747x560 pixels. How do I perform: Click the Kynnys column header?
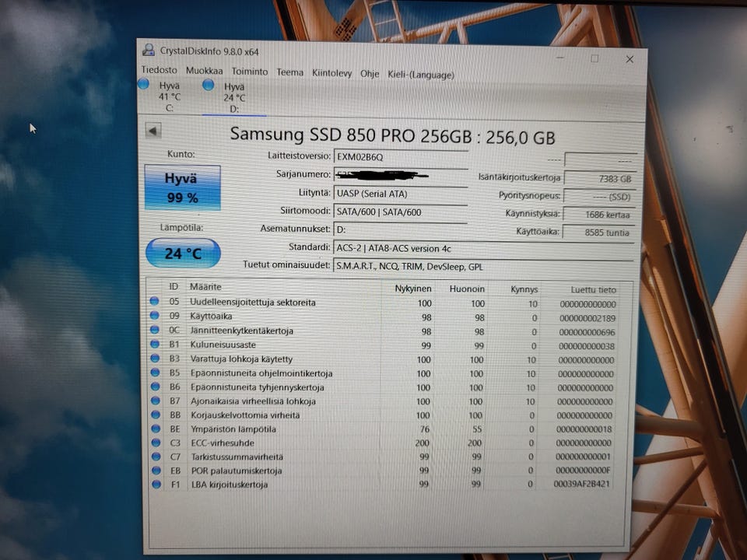pyautogui.click(x=524, y=289)
